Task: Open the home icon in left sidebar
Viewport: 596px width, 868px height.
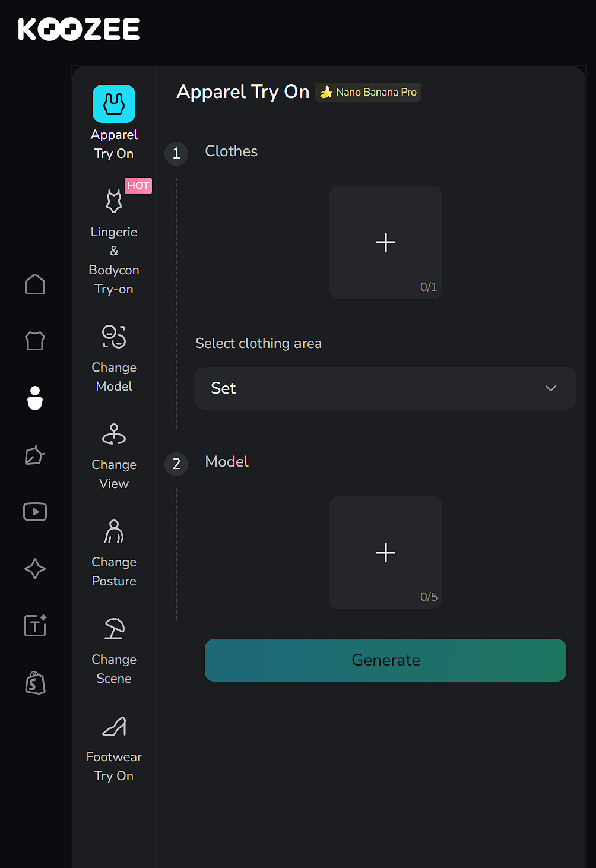Action: [x=35, y=284]
